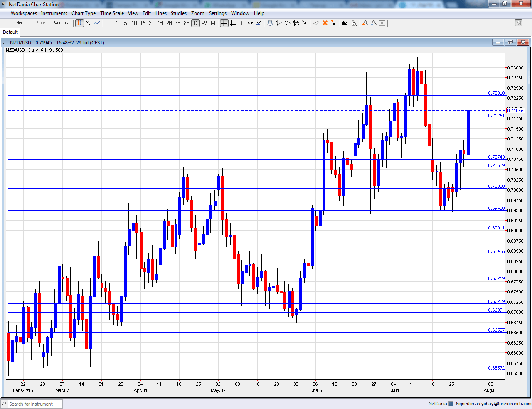
Task: Toggle the Daily timeframe button
Action: tap(195, 23)
